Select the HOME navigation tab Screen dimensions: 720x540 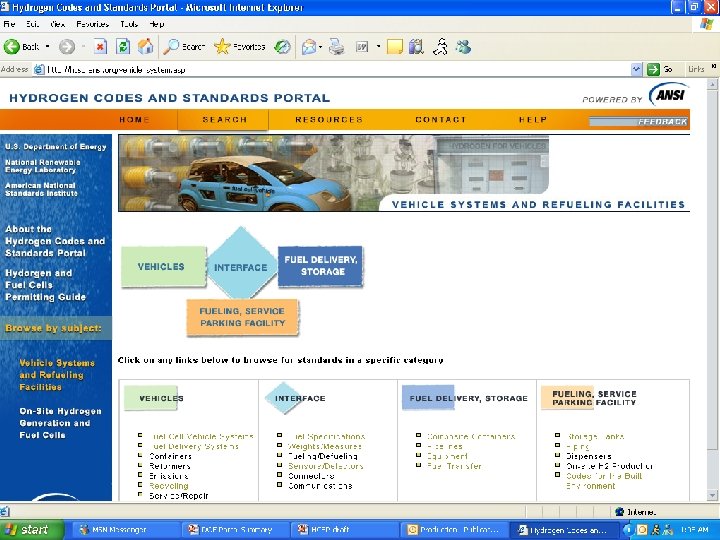point(135,120)
